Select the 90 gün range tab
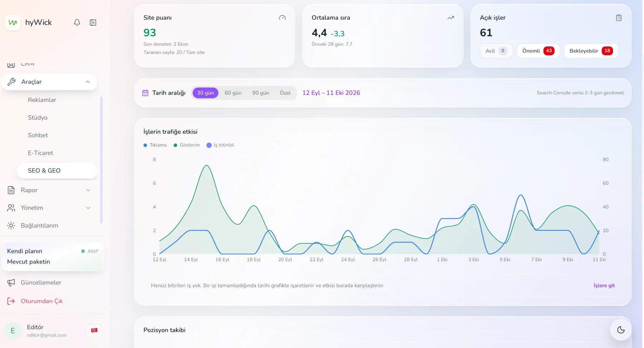The width and height of the screenshot is (644, 348). (x=260, y=93)
